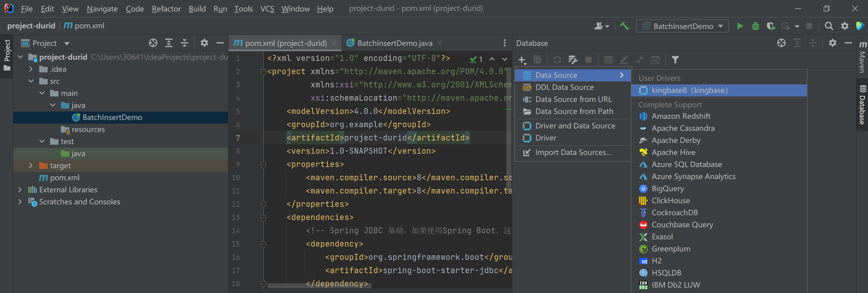Open Search Everywhere magnifier icon
868x293 pixels.
pyautogui.click(x=829, y=26)
